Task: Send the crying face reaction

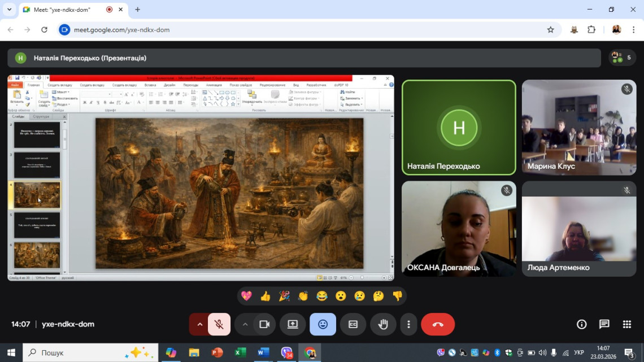Action: pyautogui.click(x=360, y=296)
